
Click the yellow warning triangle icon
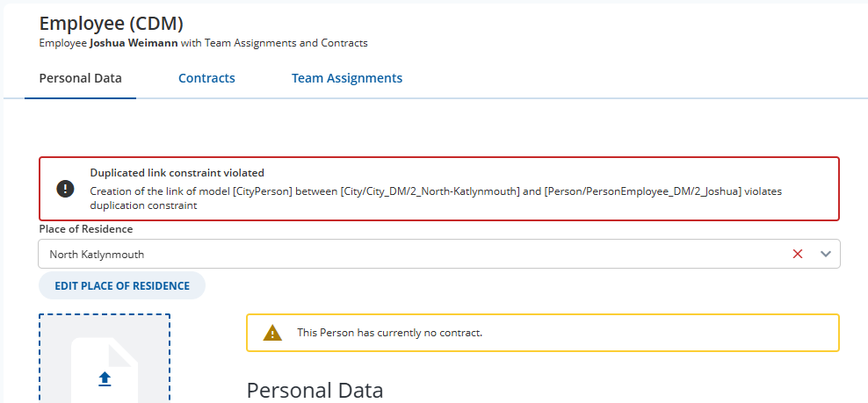pyautogui.click(x=272, y=333)
